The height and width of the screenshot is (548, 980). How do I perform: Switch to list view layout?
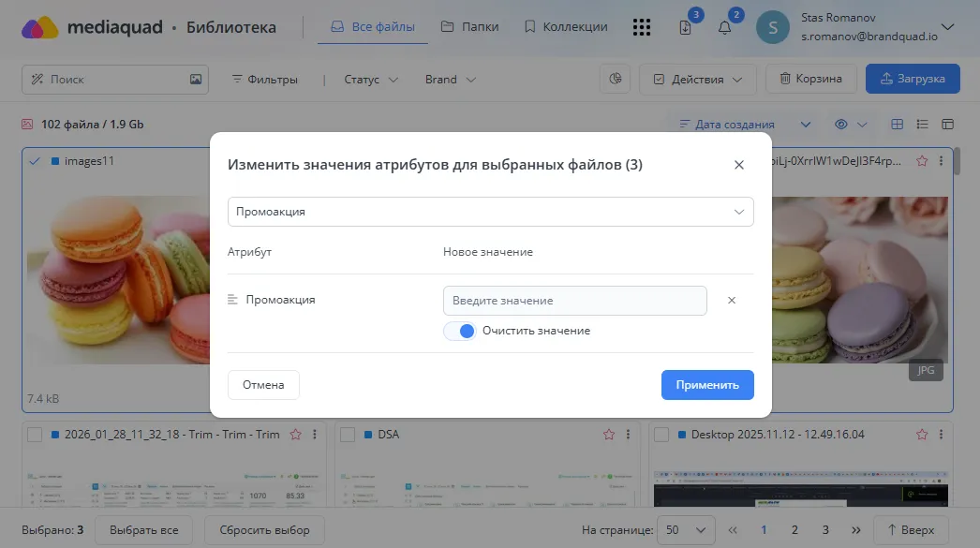(x=923, y=124)
